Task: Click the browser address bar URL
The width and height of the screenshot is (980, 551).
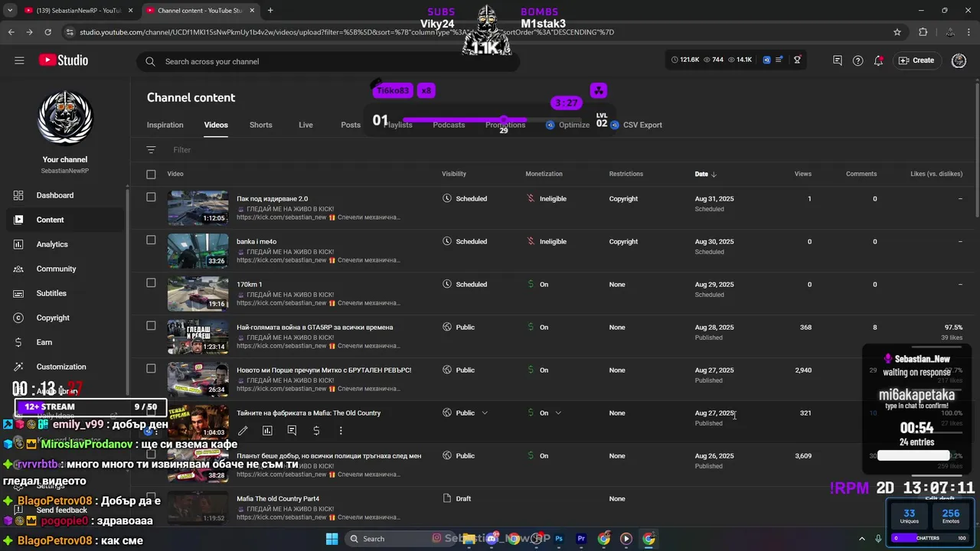Action: 346,32
